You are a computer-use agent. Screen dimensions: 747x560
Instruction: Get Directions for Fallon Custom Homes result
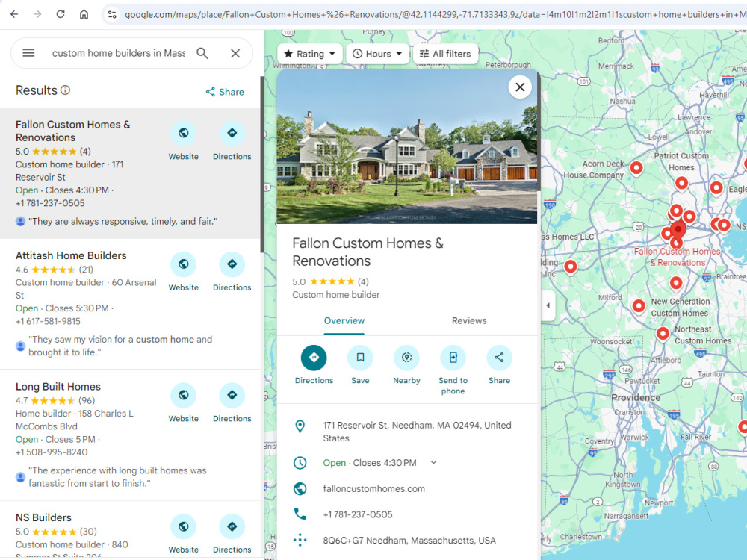pyautogui.click(x=232, y=141)
